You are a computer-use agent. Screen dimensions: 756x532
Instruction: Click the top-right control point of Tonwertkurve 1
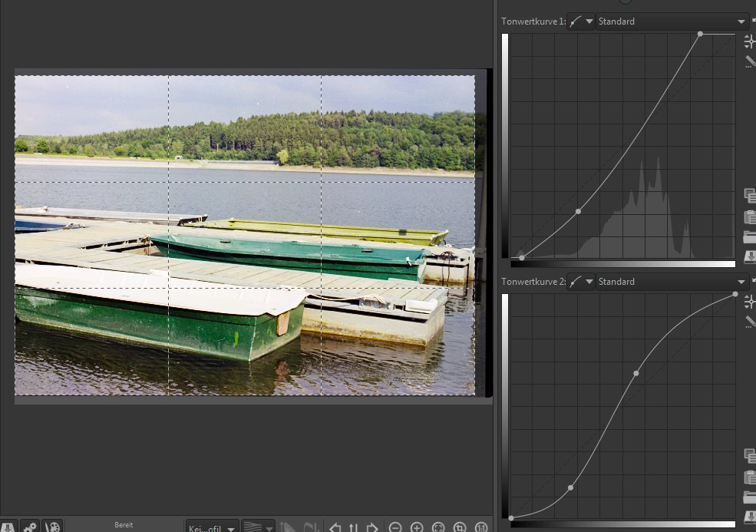tap(700, 34)
